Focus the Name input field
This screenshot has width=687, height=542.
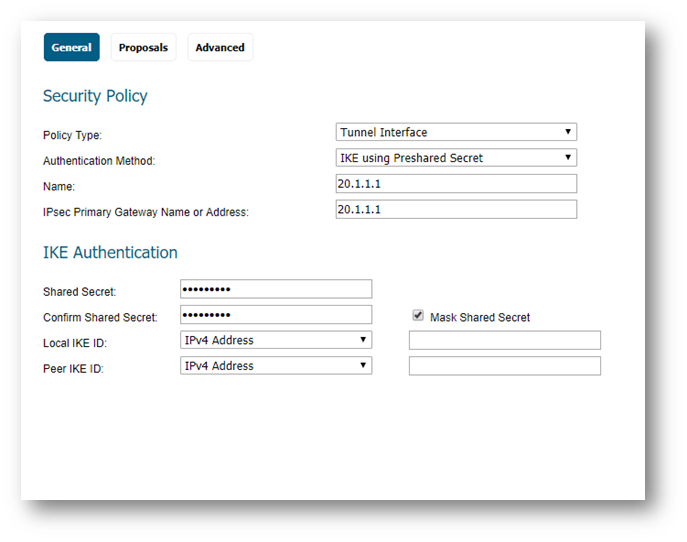pos(456,184)
